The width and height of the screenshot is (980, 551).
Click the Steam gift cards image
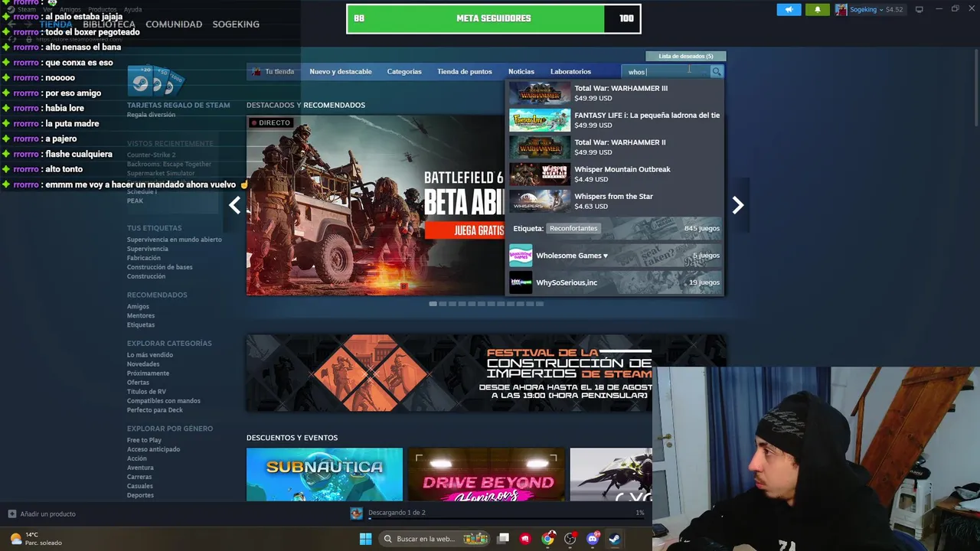point(157,80)
